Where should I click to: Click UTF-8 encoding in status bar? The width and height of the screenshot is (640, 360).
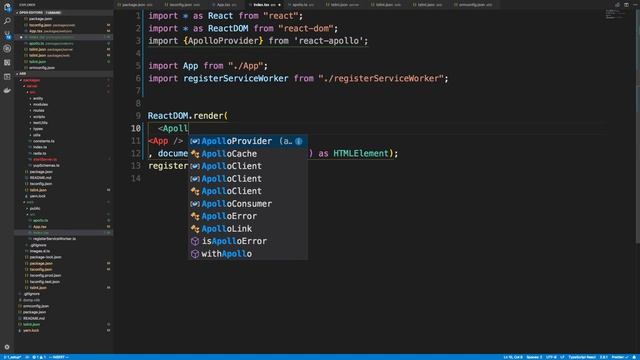[x=551, y=357]
